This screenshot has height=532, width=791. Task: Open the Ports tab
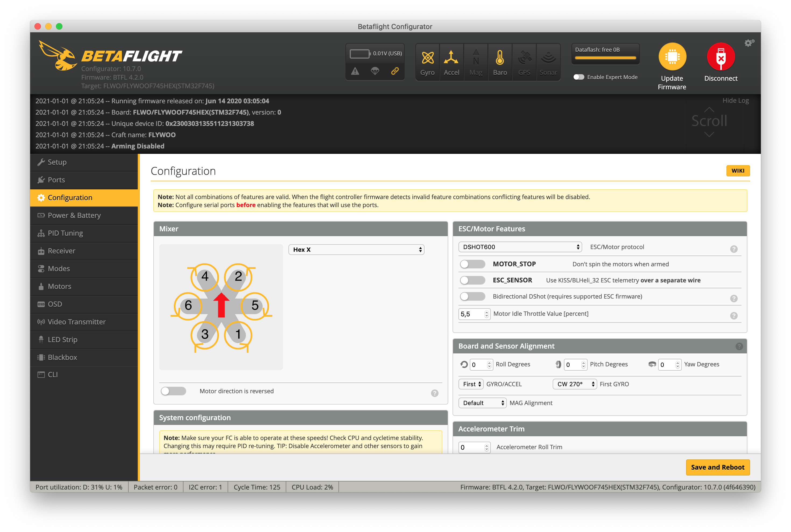(x=84, y=180)
